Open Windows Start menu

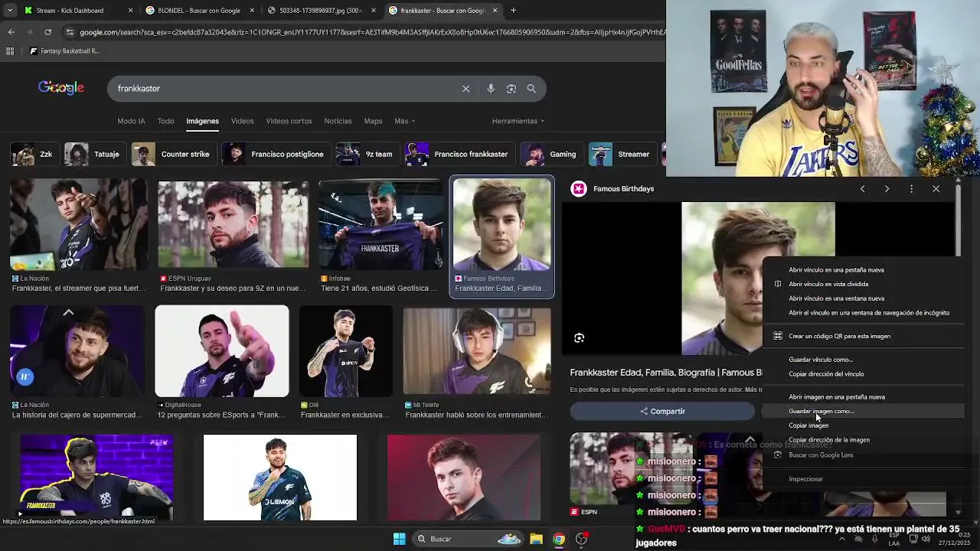click(399, 539)
